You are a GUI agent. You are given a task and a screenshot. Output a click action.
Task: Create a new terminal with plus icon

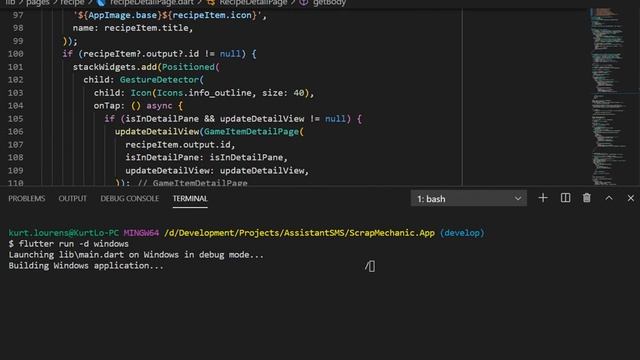click(543, 198)
